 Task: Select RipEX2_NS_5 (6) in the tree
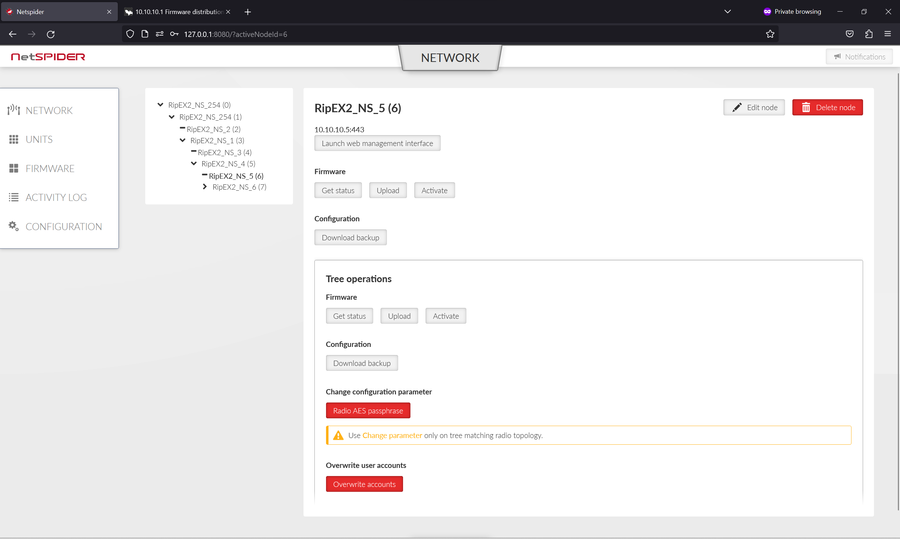pos(236,176)
